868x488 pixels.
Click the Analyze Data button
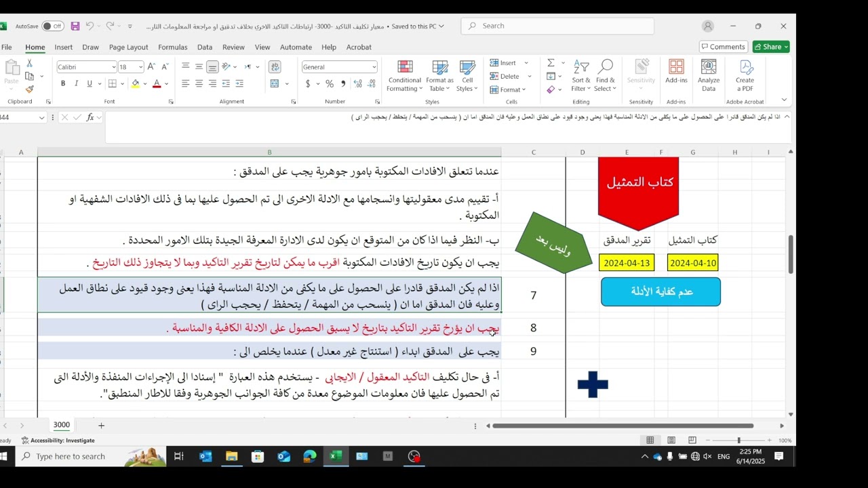pos(709,77)
